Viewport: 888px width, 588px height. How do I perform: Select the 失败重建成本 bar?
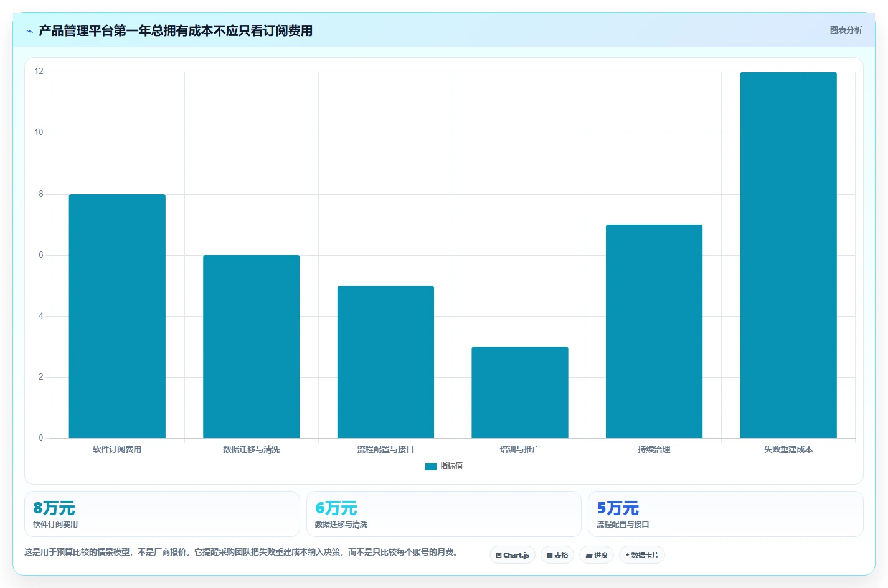(x=788, y=255)
